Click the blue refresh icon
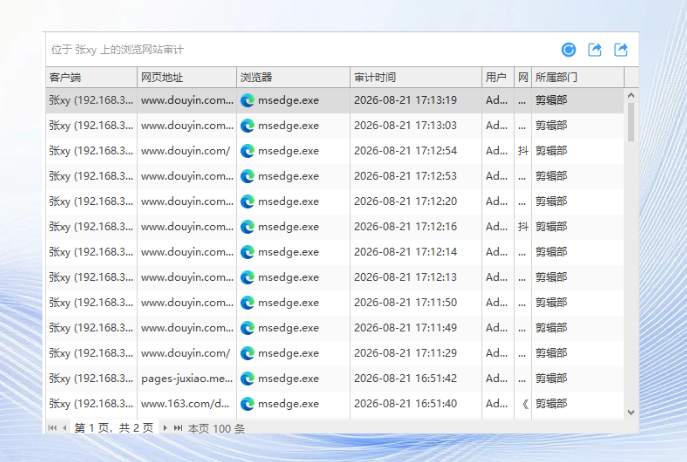Image resolution: width=687 pixels, height=462 pixels. pyautogui.click(x=569, y=50)
